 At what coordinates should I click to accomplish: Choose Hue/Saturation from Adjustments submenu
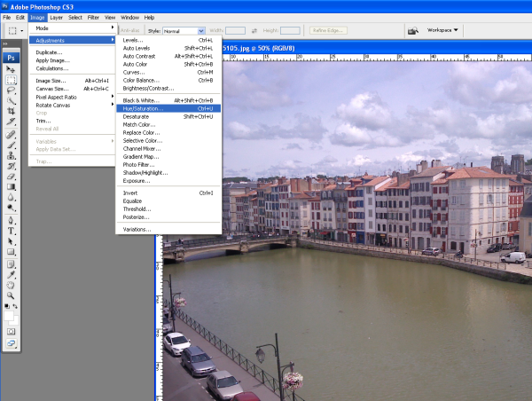[143, 108]
